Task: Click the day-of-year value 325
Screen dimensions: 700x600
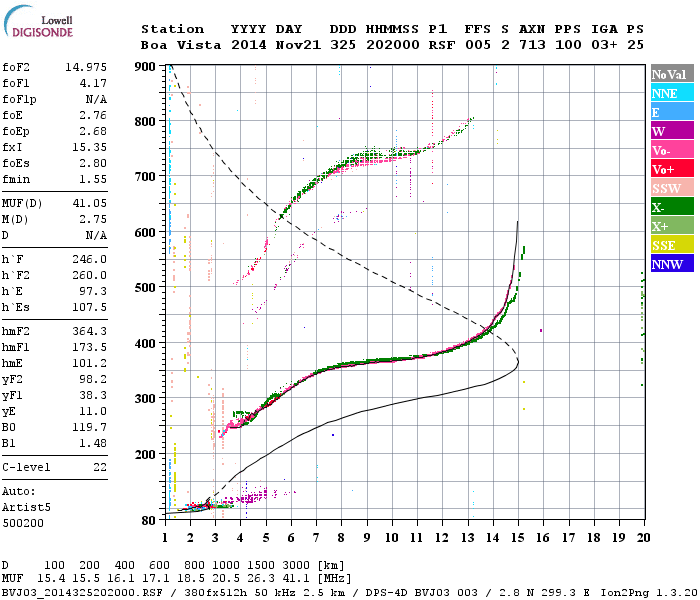Action: tap(343, 45)
